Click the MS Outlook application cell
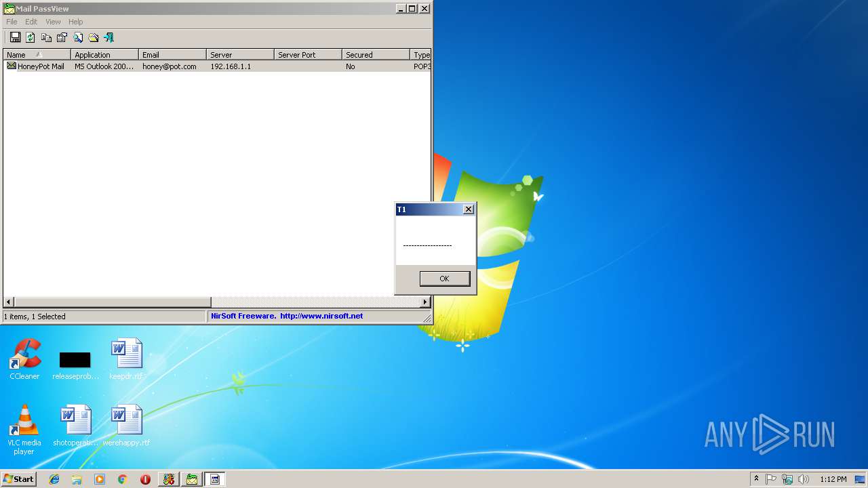This screenshot has height=488, width=868. tap(104, 66)
